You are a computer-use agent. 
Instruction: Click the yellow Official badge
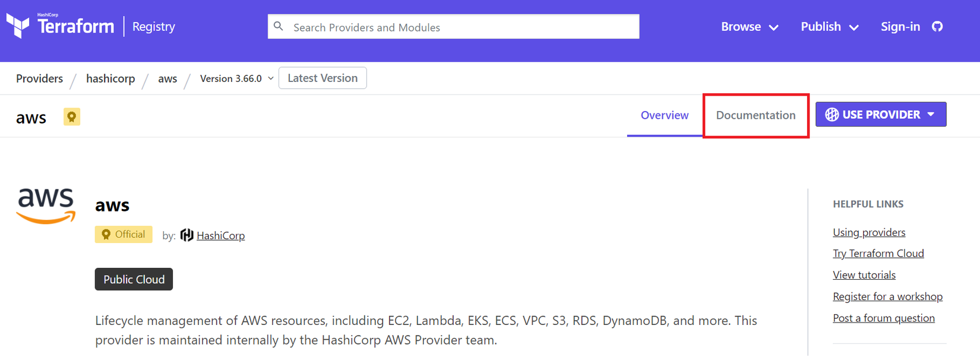[x=124, y=235]
